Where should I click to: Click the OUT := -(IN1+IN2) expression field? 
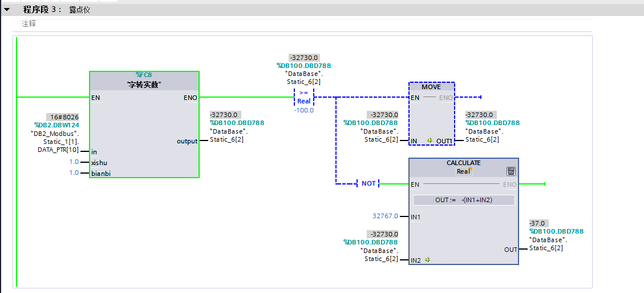tap(464, 200)
